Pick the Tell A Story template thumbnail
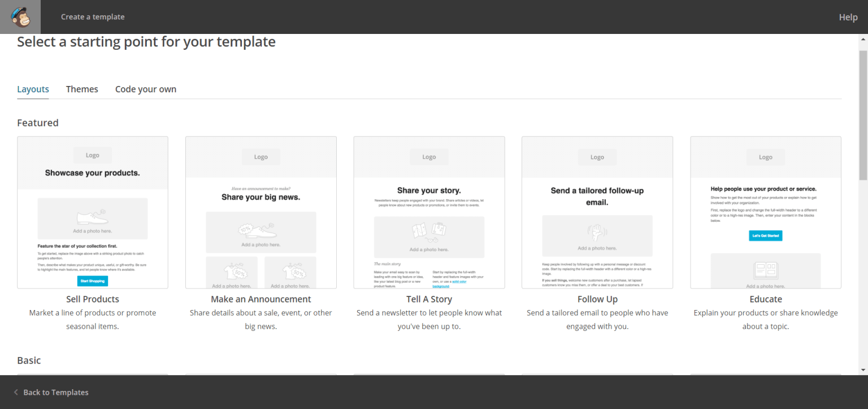The width and height of the screenshot is (868, 409). [429, 212]
